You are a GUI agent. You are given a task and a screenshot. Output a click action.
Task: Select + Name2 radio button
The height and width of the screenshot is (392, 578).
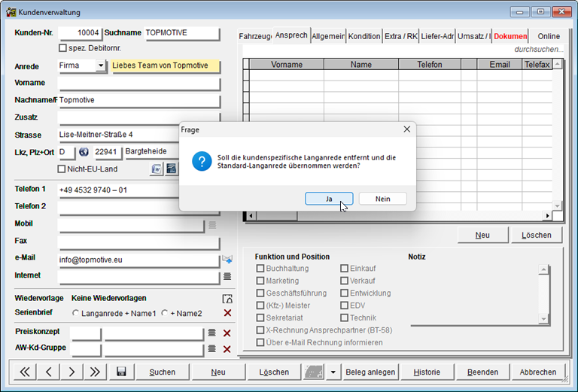[164, 313]
